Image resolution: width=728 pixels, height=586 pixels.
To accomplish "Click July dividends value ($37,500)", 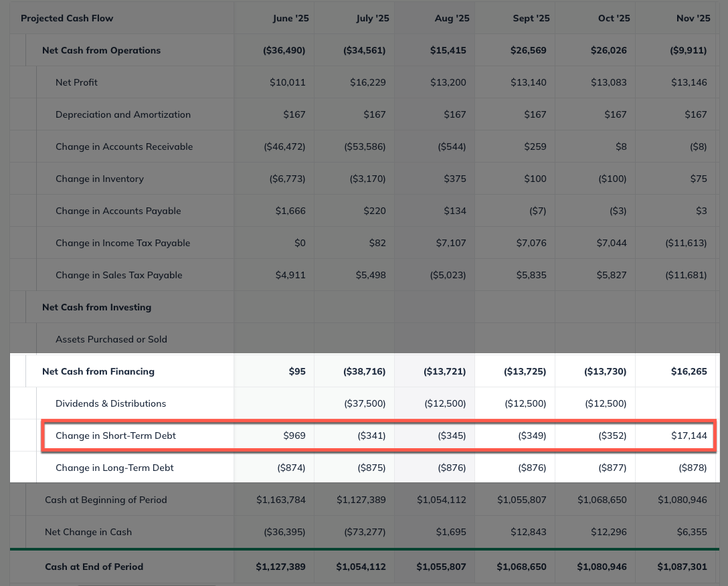I will 365,403.
